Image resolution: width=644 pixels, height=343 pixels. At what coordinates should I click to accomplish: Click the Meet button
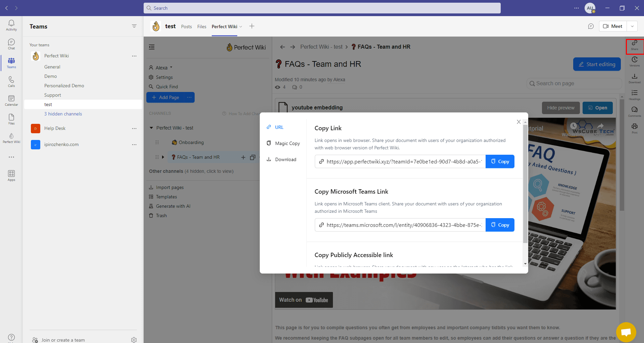(613, 26)
